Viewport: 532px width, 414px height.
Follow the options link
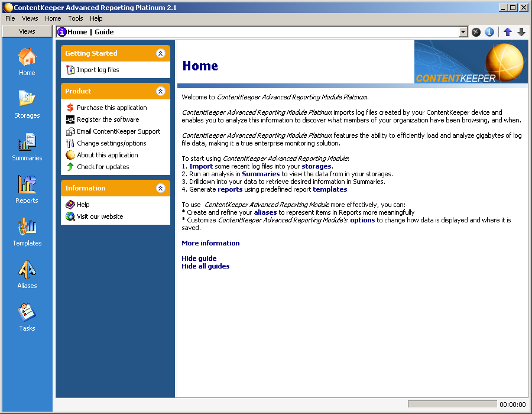[x=362, y=220]
